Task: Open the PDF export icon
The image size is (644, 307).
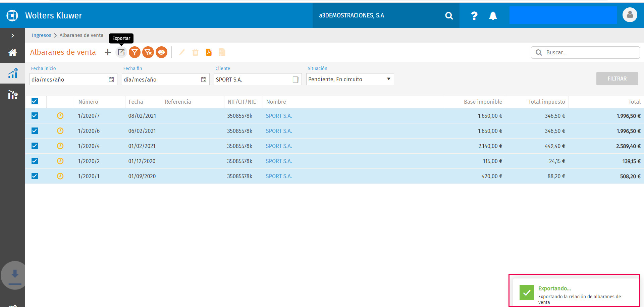Action: pos(209,52)
